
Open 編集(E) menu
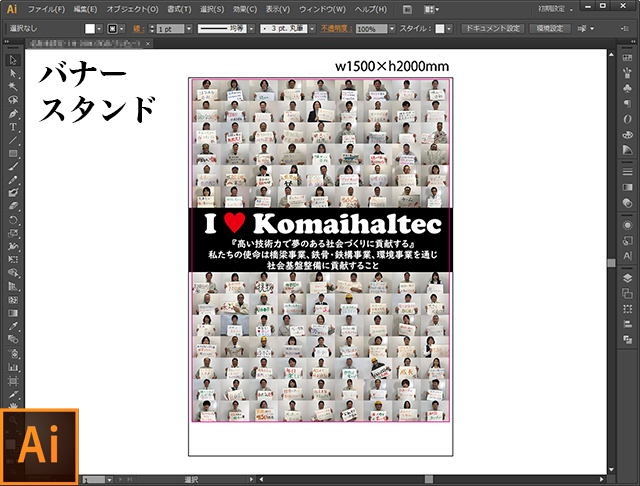[85, 9]
